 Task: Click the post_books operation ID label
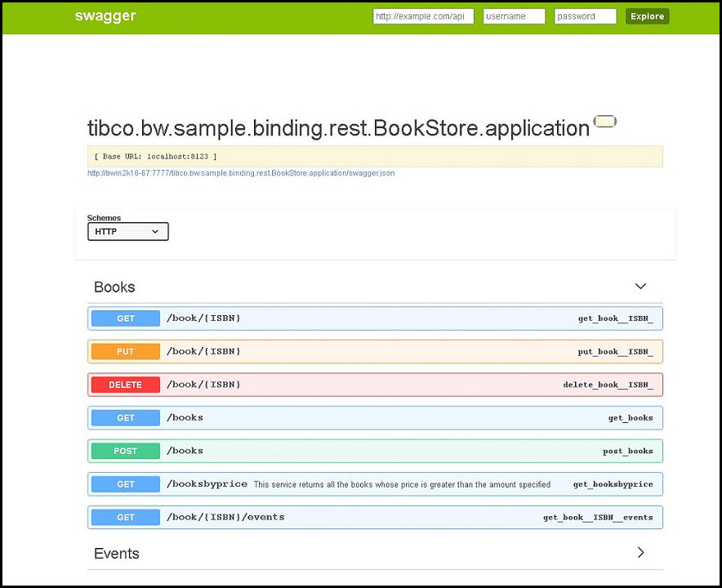point(627,451)
